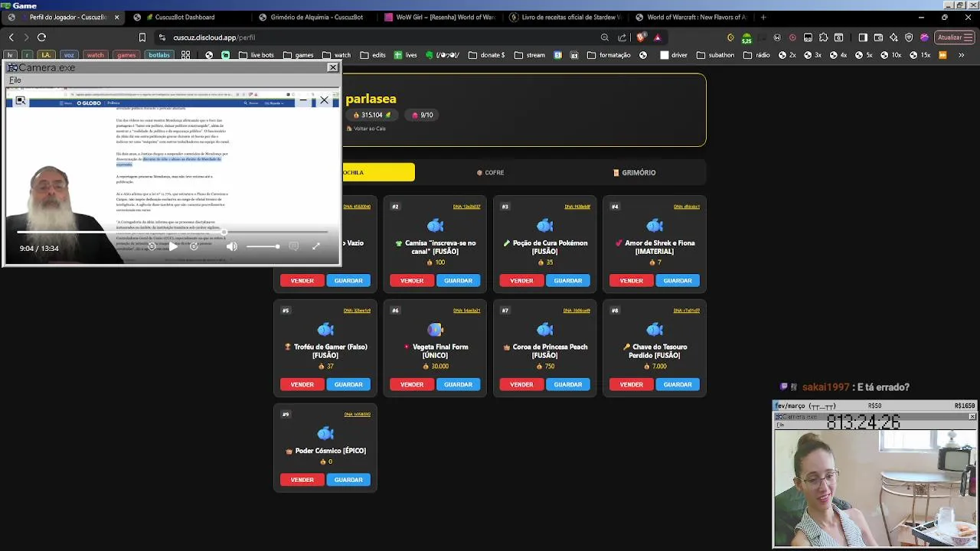Store Camisa inscreva-se no canal item

(458, 280)
